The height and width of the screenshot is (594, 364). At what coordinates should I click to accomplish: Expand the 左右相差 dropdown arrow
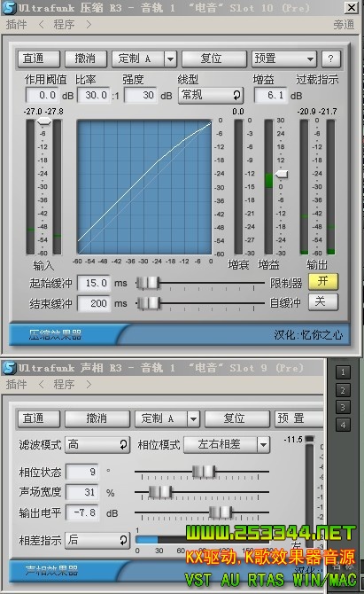point(263,444)
